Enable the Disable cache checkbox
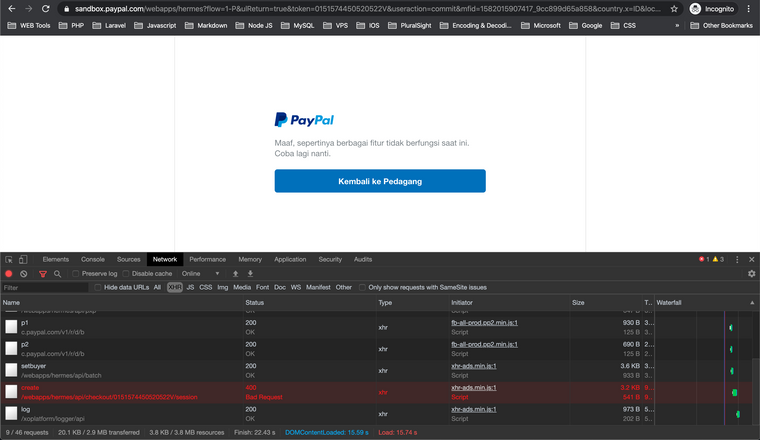 [126, 274]
